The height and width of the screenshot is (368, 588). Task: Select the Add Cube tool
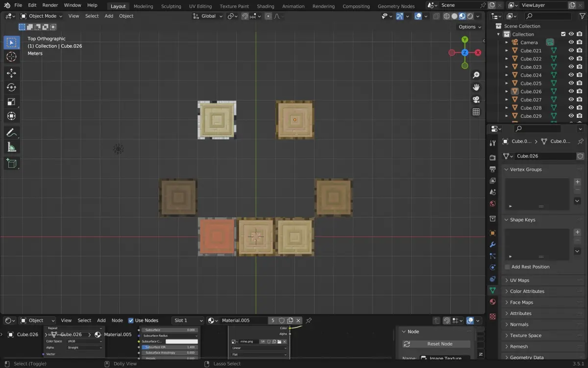coord(11,163)
